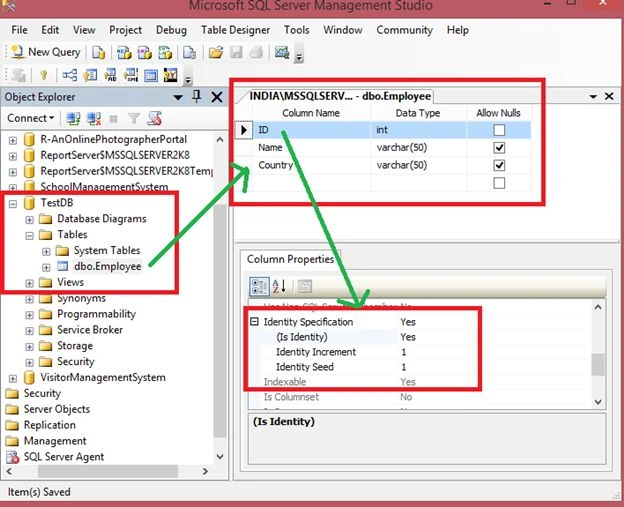Click the New Query toolbar button

click(46, 52)
